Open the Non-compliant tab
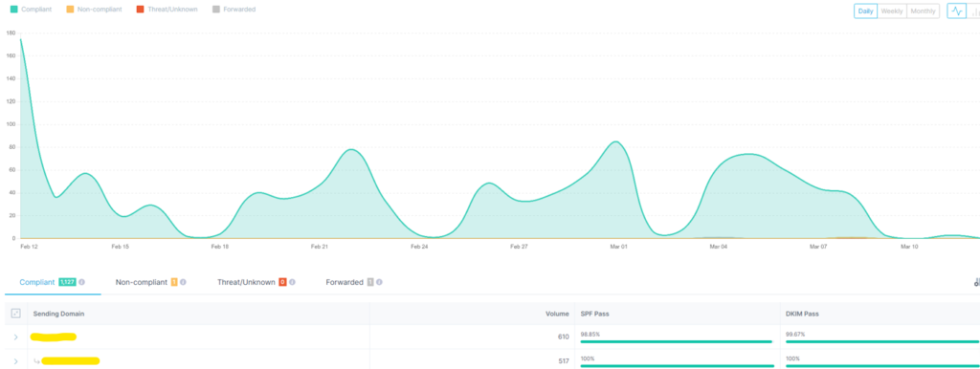 [x=150, y=282]
